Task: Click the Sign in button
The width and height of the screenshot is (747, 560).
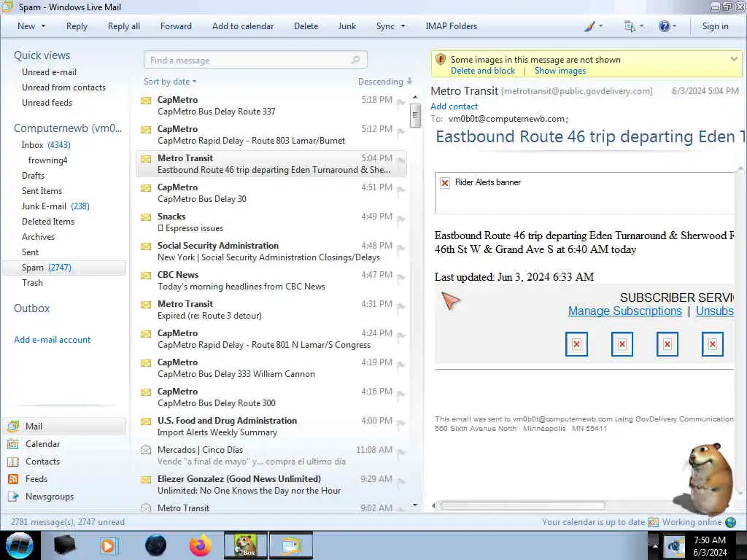Action: click(715, 26)
